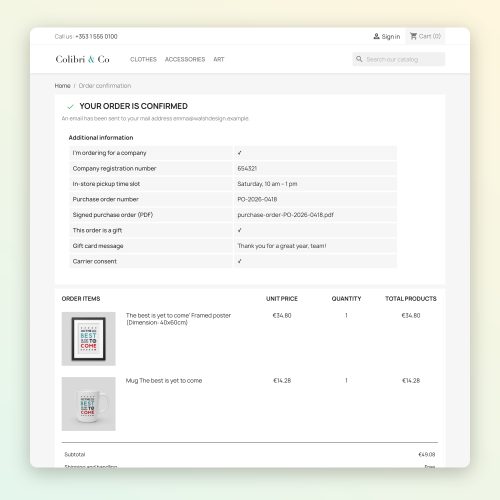Go to the Colibri & Co logo homepage
Screen dimensions: 500x500
point(82,59)
